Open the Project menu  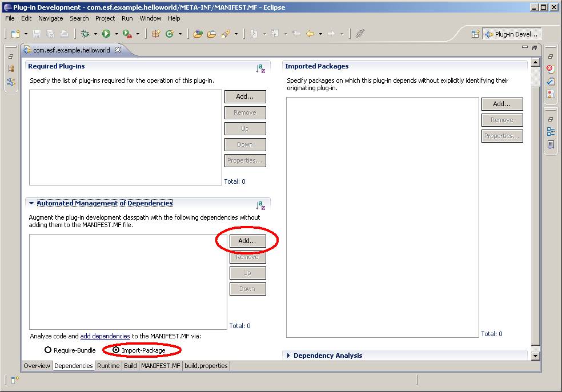click(105, 18)
